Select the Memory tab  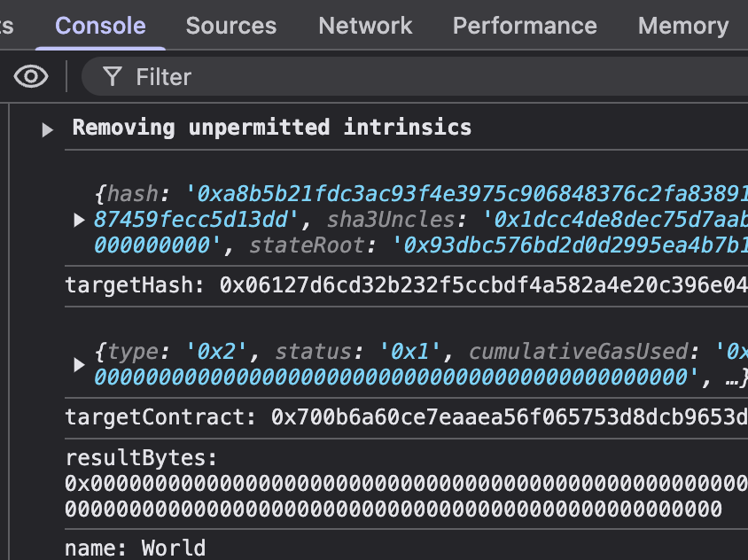tap(683, 26)
